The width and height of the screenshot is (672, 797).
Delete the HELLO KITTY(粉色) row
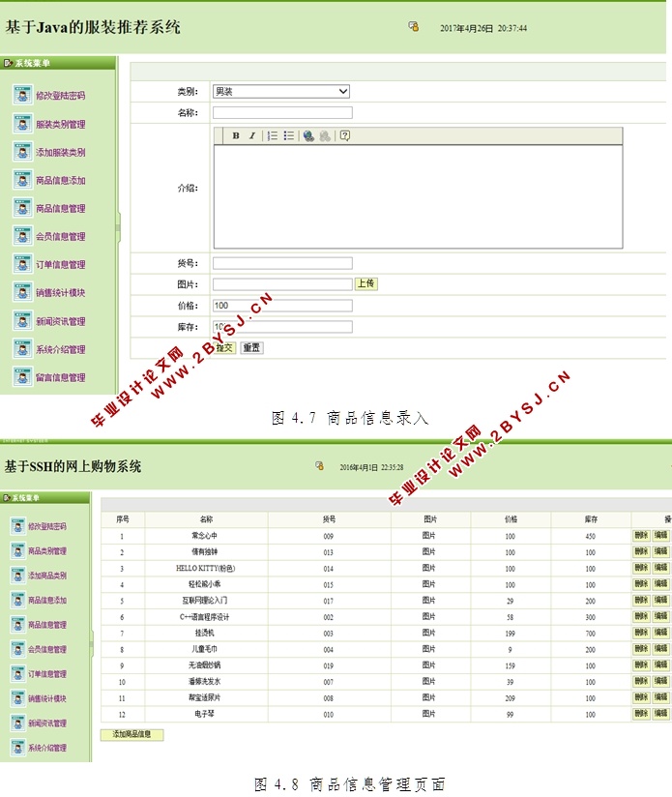[x=641, y=568]
